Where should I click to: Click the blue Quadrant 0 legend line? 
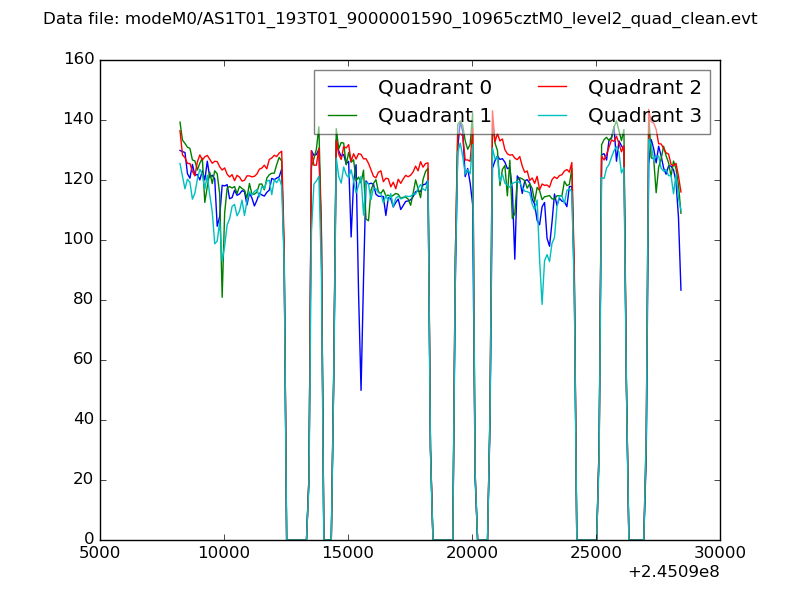[342, 88]
